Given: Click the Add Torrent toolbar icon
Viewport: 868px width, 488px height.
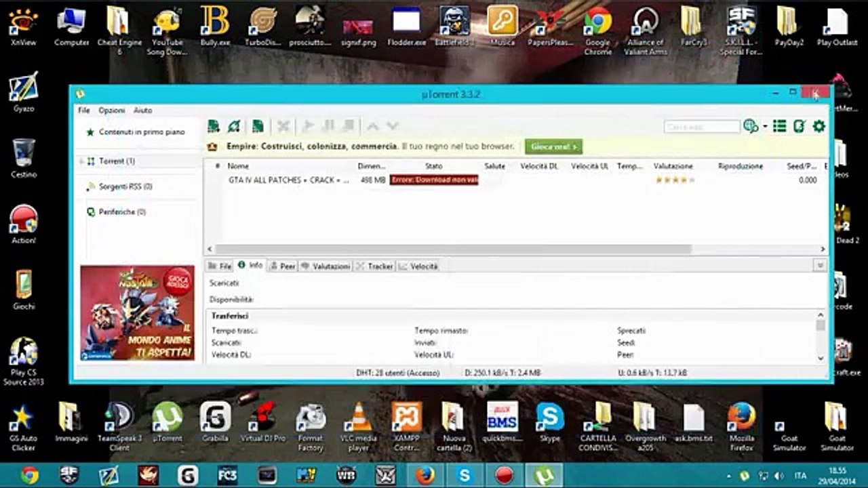Looking at the screenshot, I should pos(214,126).
